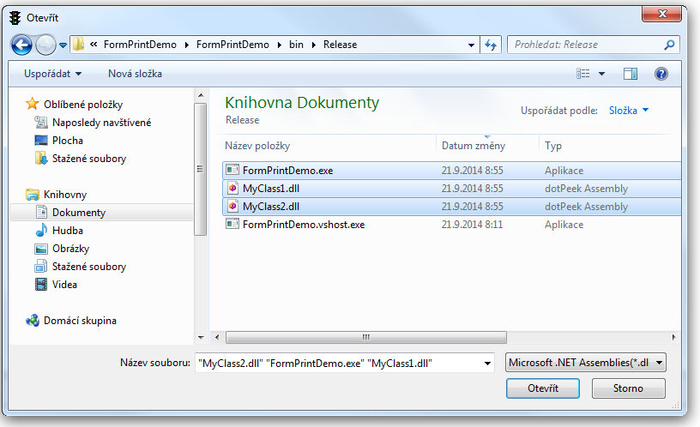Click the file list scroll right arrow

(674, 337)
